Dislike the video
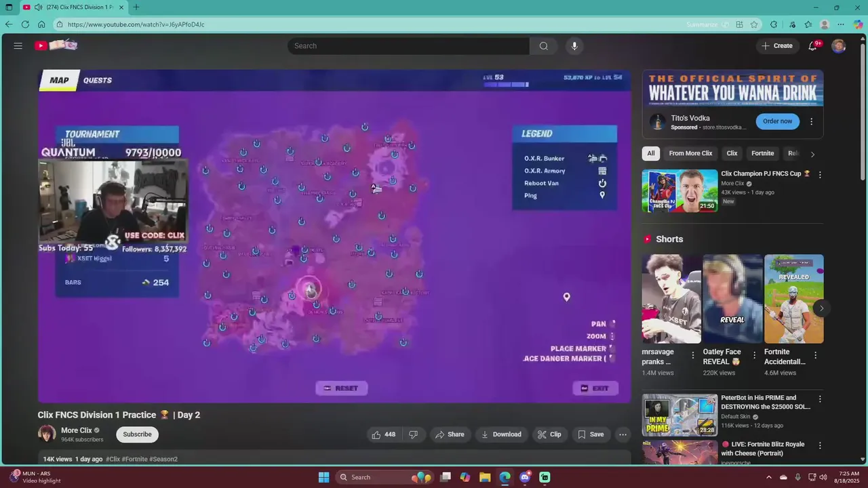 [413, 434]
